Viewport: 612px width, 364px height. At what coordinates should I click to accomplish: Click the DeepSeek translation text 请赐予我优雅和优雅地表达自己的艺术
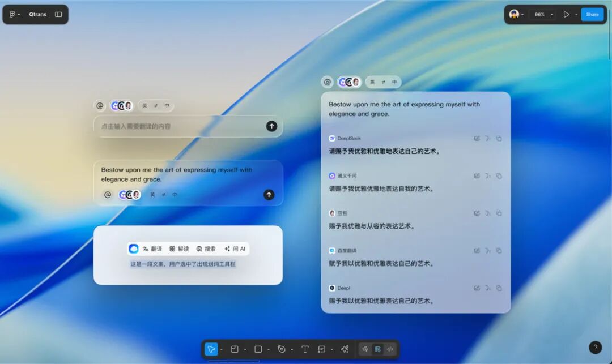[x=385, y=151]
